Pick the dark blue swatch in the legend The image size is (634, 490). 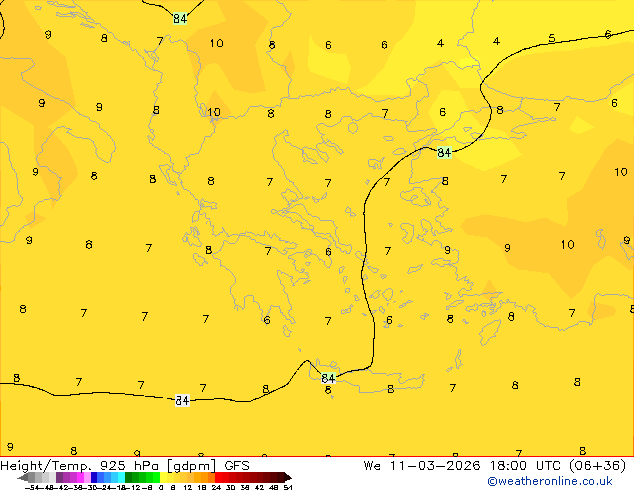(x=94, y=478)
